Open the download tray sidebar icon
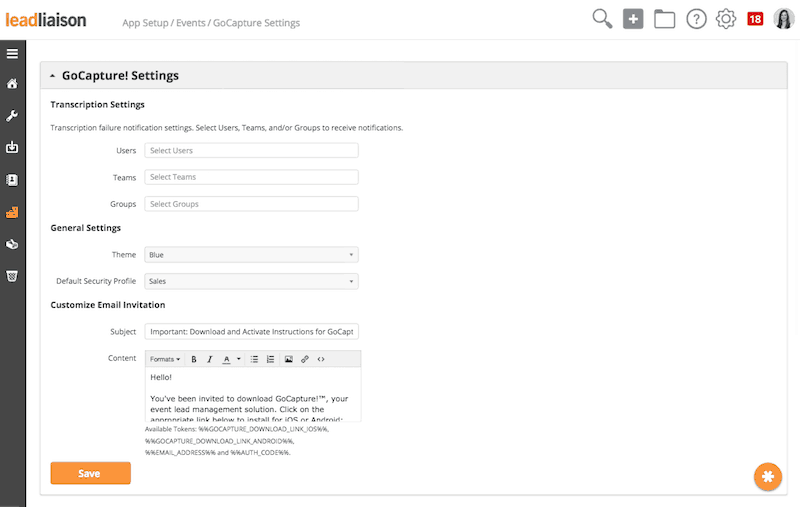The image size is (800, 507). click(12, 147)
